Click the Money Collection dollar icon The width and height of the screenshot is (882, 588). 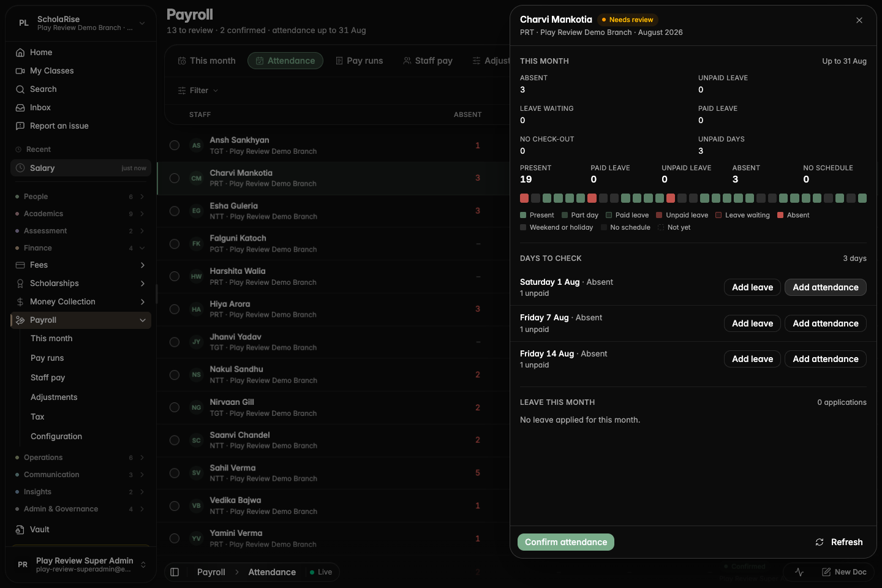click(x=20, y=302)
